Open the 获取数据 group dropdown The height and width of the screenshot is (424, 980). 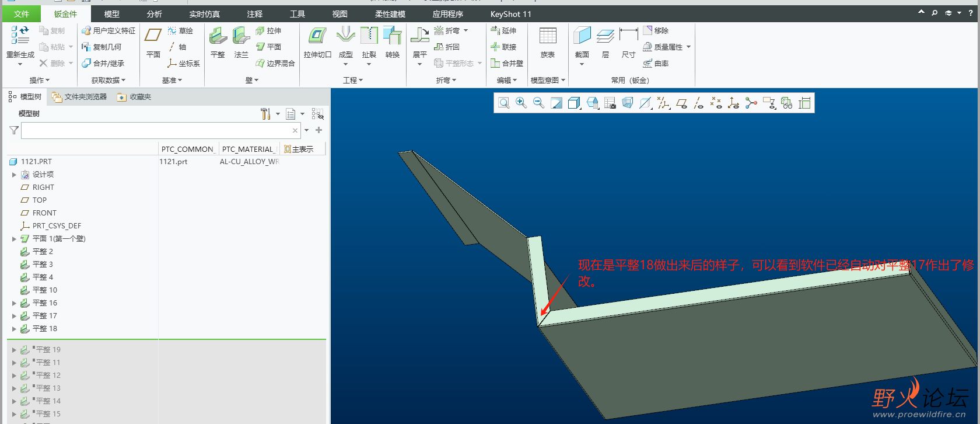tap(108, 80)
